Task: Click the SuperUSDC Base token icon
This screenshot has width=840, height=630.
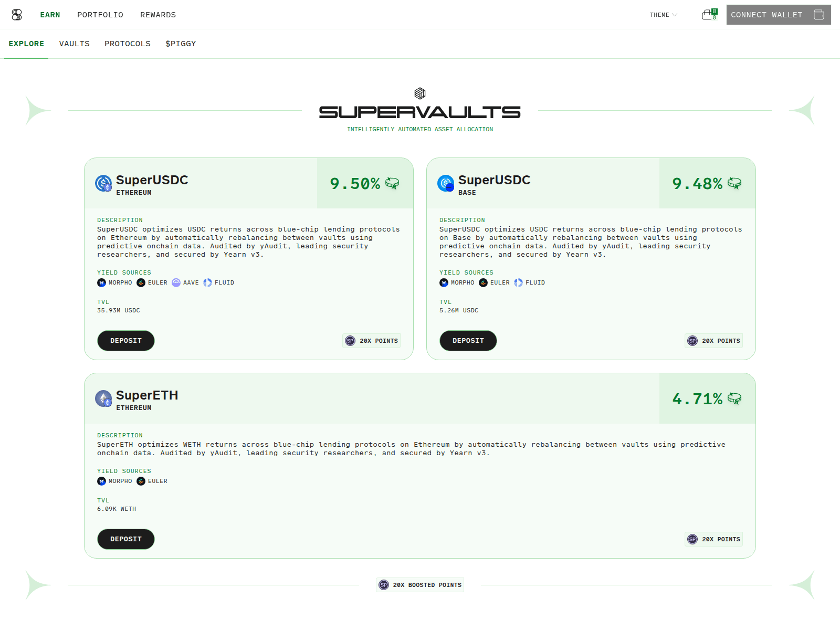Action: (x=446, y=184)
